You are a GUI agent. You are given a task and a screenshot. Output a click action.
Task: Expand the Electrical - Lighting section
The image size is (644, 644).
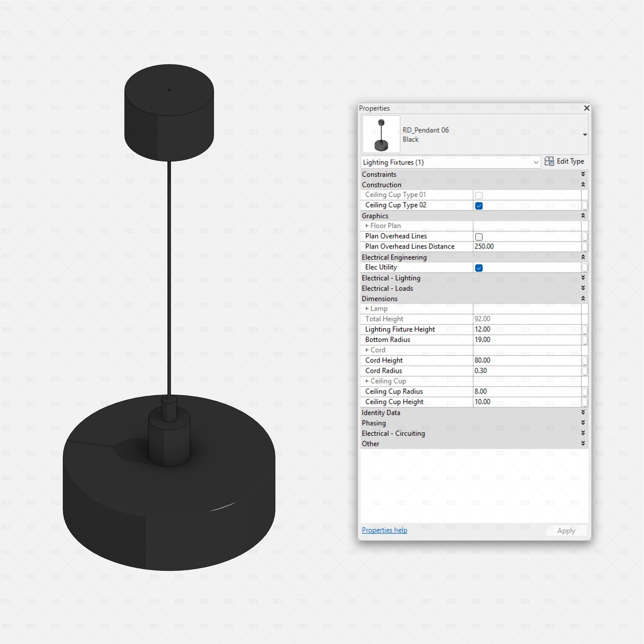coord(583,277)
